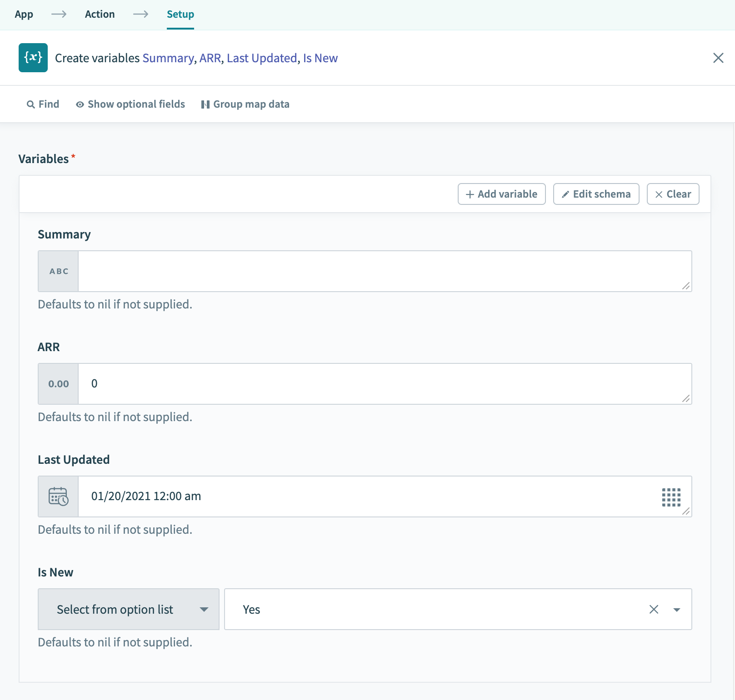Toggle Group map data

point(245,104)
